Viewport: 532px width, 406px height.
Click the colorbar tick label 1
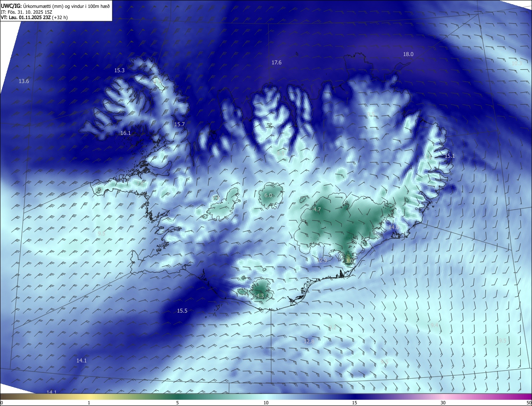(x=89, y=403)
